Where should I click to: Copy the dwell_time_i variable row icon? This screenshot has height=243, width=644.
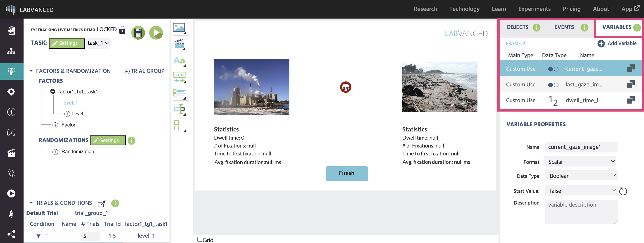click(631, 100)
